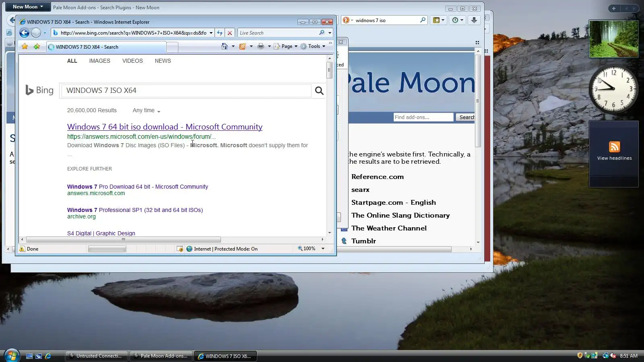Click Switch Between Windows in Quick Launch

(x=39, y=356)
